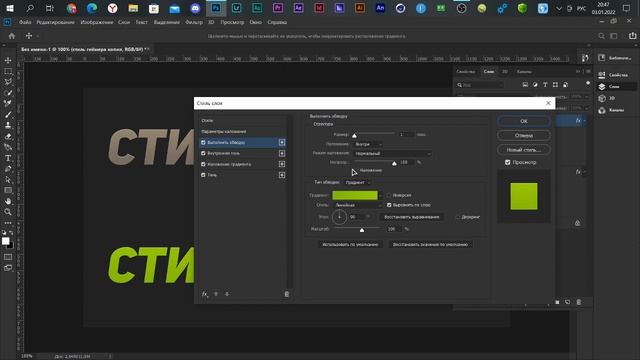Add another inner shadow with plus icon
Image resolution: width=640 pixels, height=360 pixels.
coord(282,153)
